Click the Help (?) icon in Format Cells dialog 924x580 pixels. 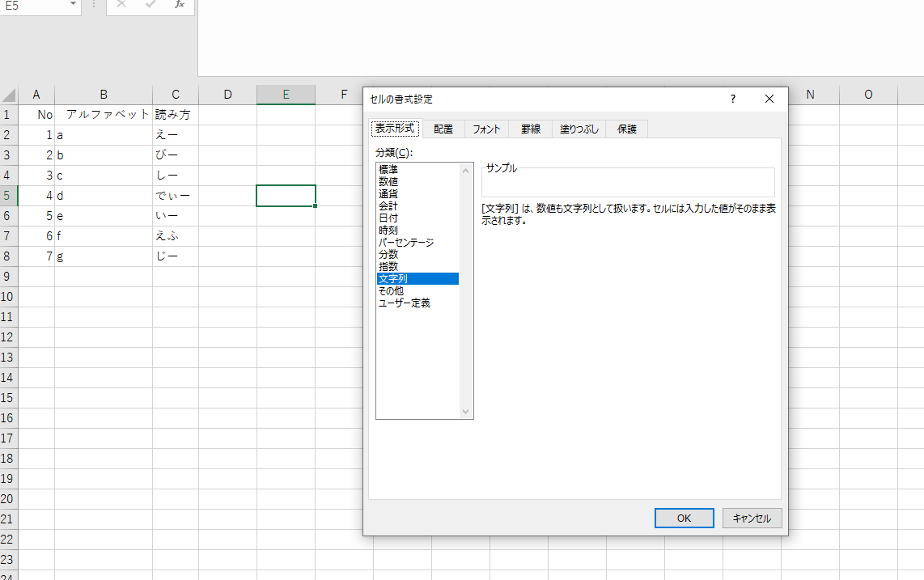point(732,99)
